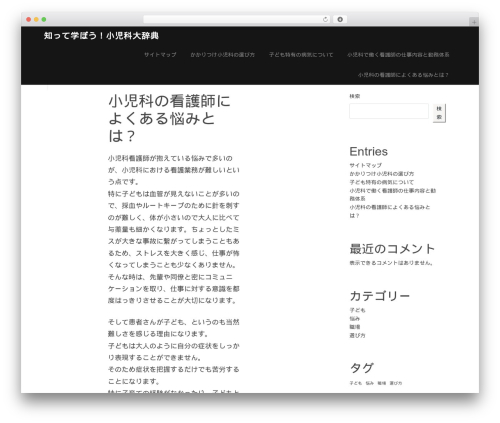The height and width of the screenshot is (423, 500).
Task: Open a new tab with plus button
Action: pyautogui.click(x=474, y=22)
